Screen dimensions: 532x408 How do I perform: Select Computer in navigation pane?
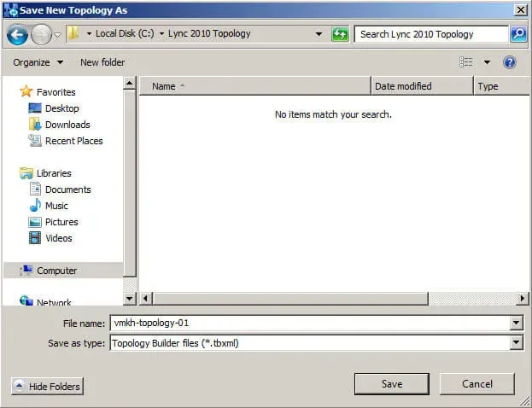coord(56,271)
